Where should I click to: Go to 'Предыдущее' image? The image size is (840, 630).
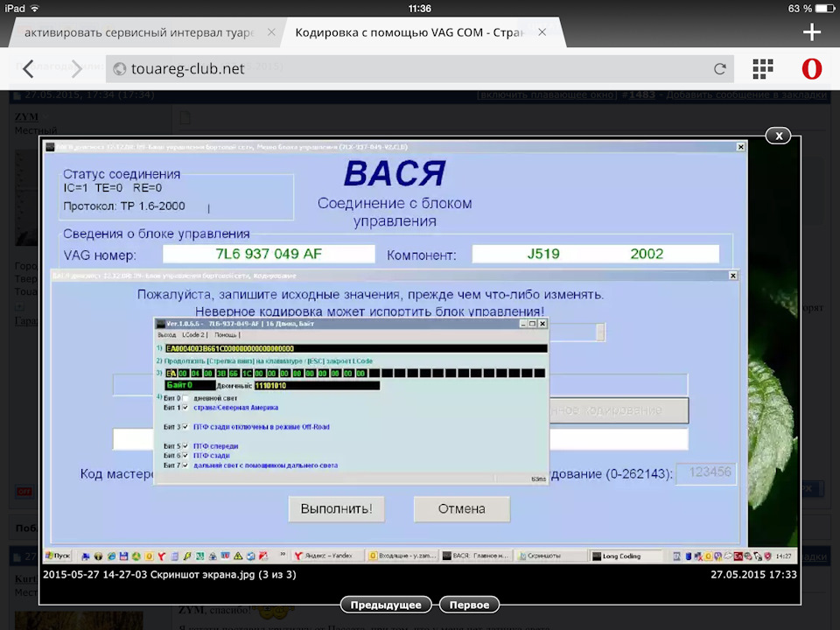[386, 605]
